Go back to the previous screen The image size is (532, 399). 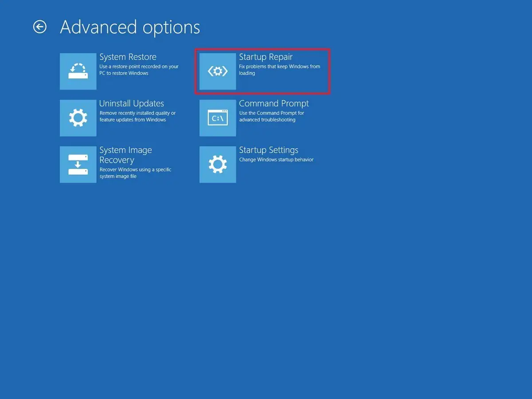(40, 27)
